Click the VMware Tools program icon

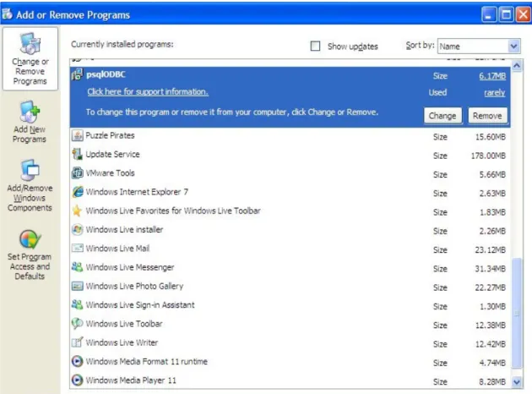pyautogui.click(x=78, y=173)
